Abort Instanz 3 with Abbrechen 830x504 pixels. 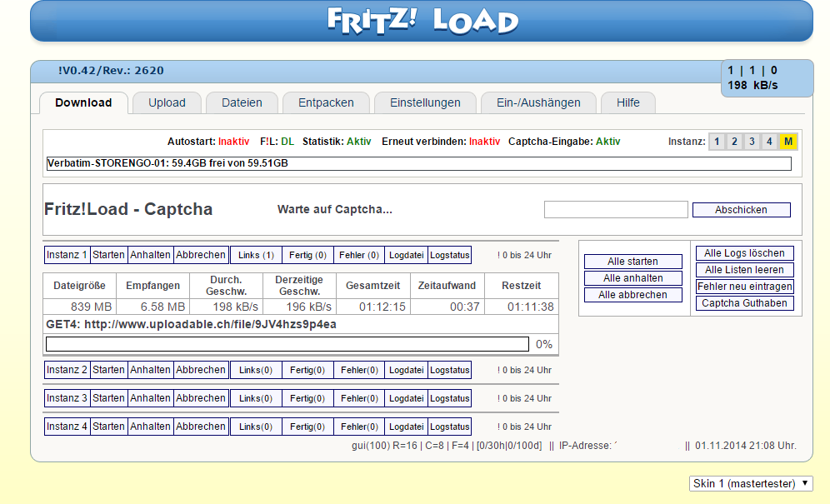[201, 398]
